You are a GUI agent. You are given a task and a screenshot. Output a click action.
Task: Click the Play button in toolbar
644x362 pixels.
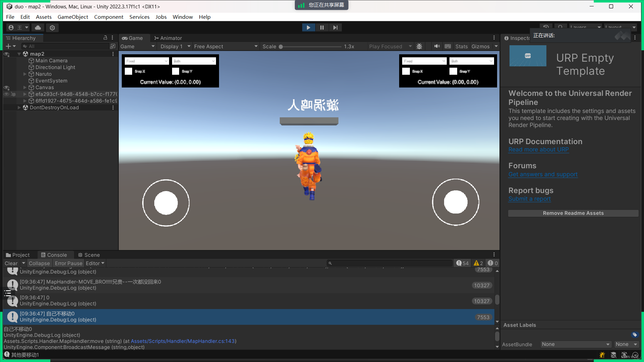coord(308,27)
